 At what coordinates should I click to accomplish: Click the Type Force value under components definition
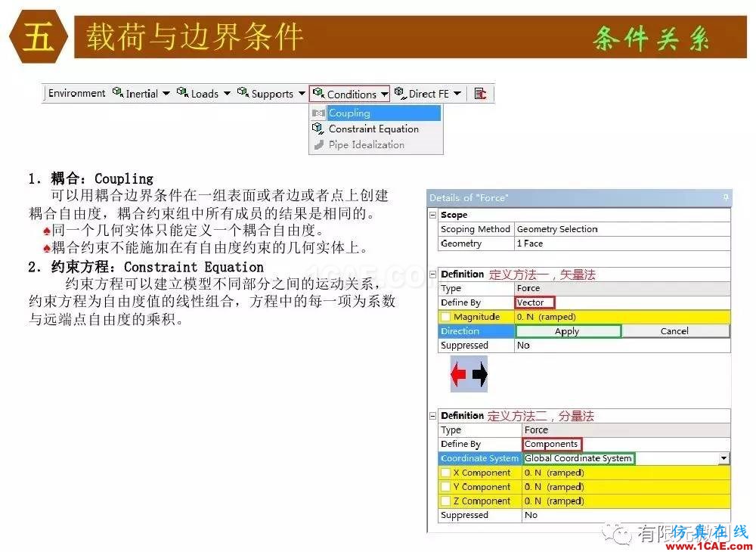(x=626, y=430)
